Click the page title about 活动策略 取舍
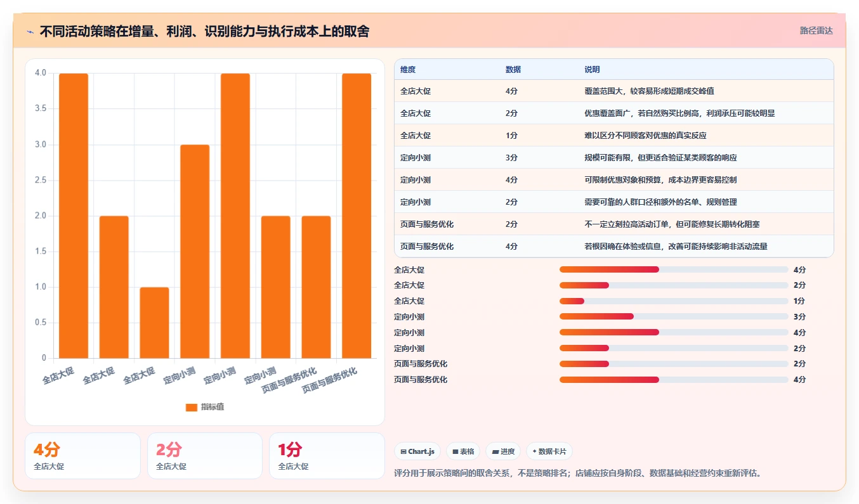 click(204, 32)
